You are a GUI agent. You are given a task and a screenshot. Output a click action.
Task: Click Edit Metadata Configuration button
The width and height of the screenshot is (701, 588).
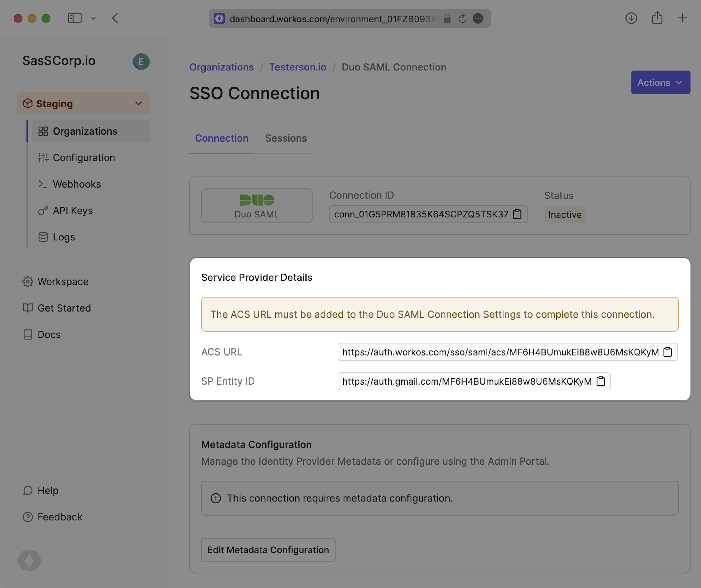pos(268,550)
